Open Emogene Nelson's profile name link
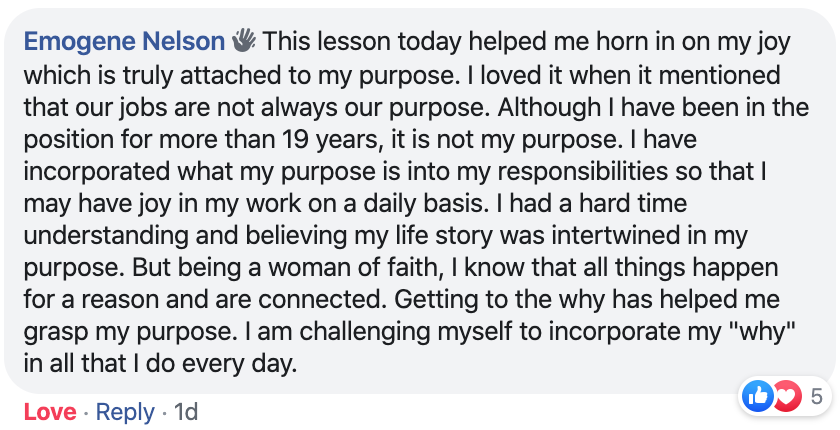840x430 pixels. 124,42
